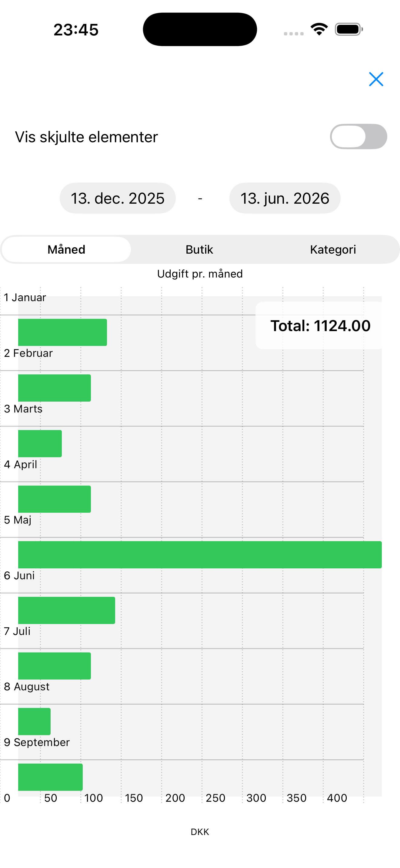Tap the Januar green bar
The height and width of the screenshot is (868, 400).
coord(62,332)
